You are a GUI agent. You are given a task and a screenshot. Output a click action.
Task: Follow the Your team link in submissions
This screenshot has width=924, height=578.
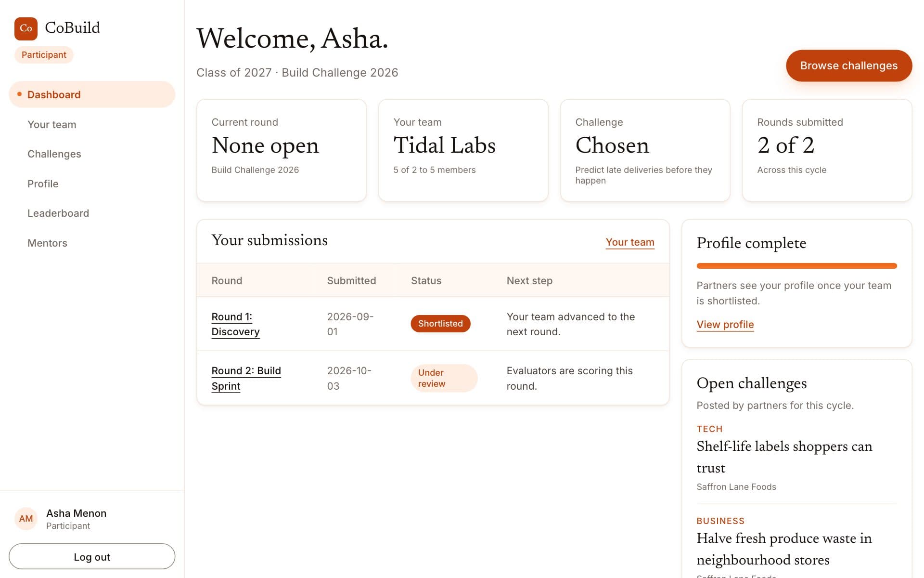pos(630,242)
